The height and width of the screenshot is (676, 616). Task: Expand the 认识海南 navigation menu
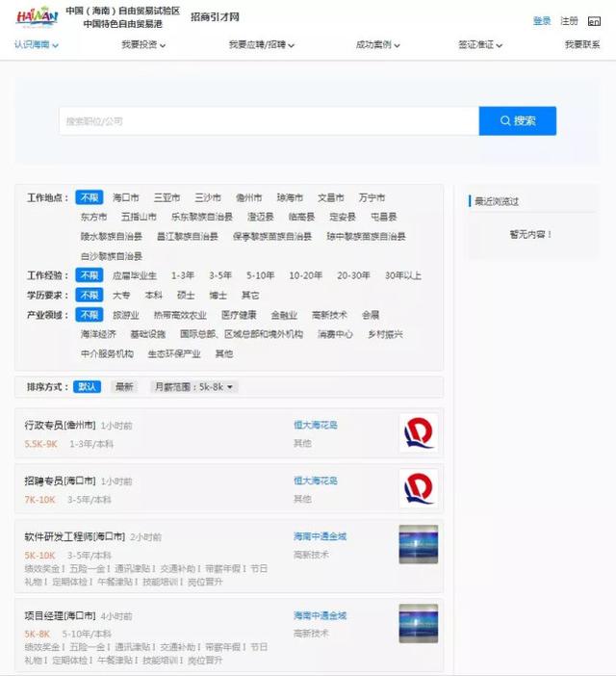click(37, 45)
